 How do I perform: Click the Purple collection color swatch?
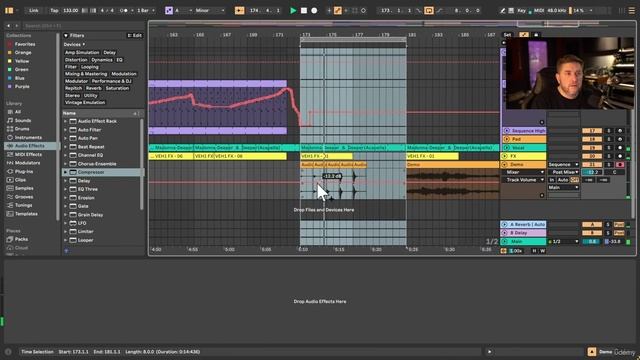10,87
